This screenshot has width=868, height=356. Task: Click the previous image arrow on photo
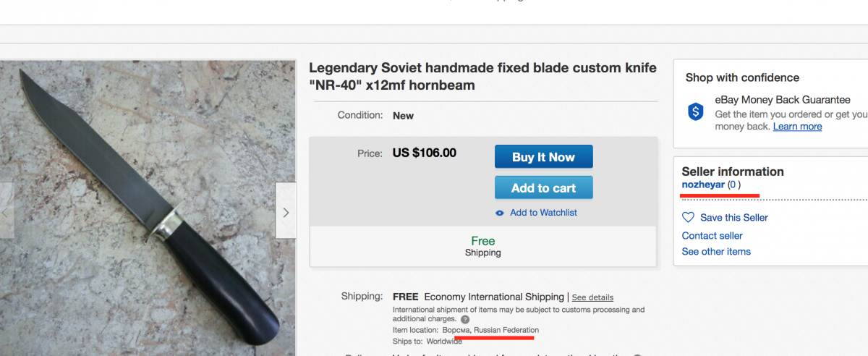(6, 211)
